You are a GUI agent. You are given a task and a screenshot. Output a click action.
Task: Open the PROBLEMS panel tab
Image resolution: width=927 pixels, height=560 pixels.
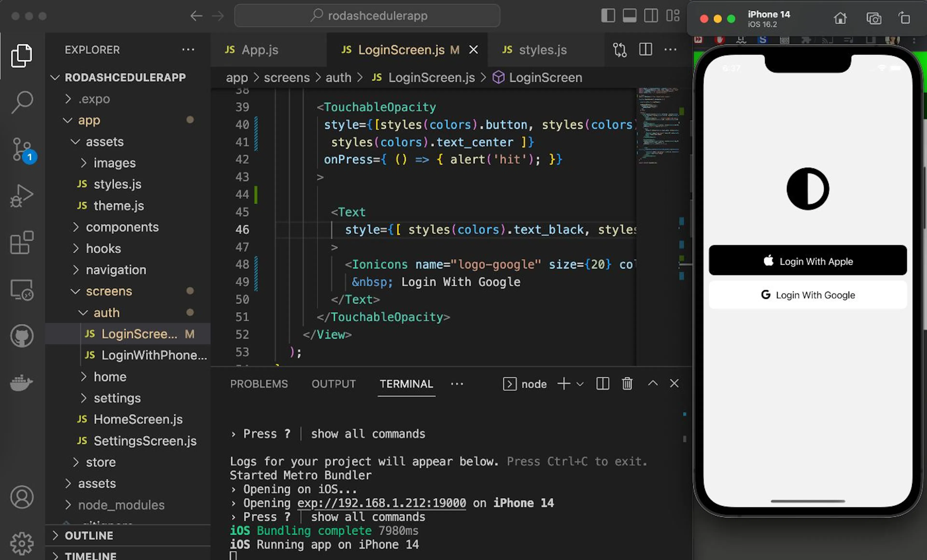(259, 384)
